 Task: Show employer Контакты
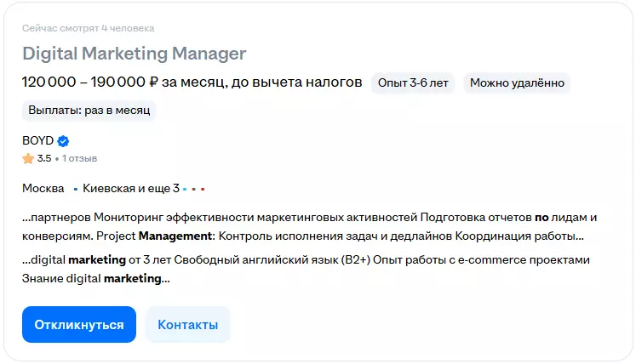(187, 324)
